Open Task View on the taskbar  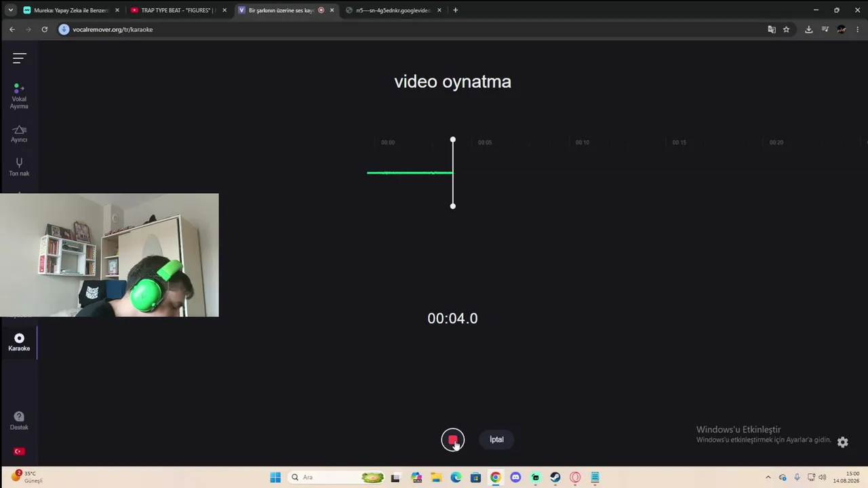(x=395, y=477)
